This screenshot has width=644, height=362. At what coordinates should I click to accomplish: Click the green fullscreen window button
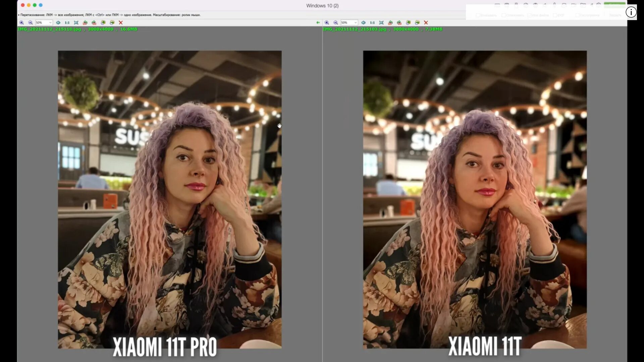35,5
